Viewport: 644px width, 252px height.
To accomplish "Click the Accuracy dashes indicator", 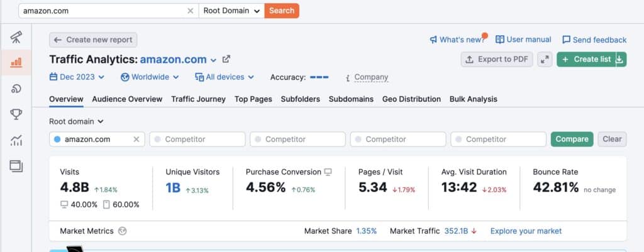I will pyautogui.click(x=319, y=77).
